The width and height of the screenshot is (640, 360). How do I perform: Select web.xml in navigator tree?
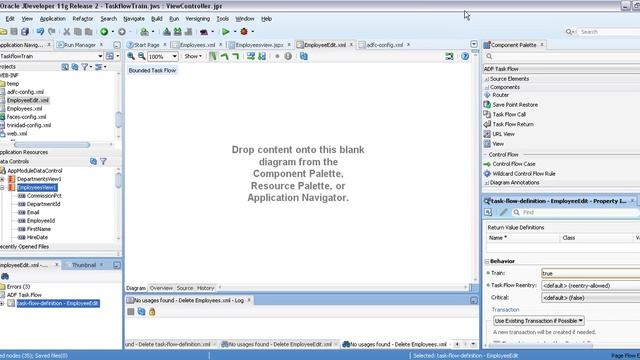(17, 133)
